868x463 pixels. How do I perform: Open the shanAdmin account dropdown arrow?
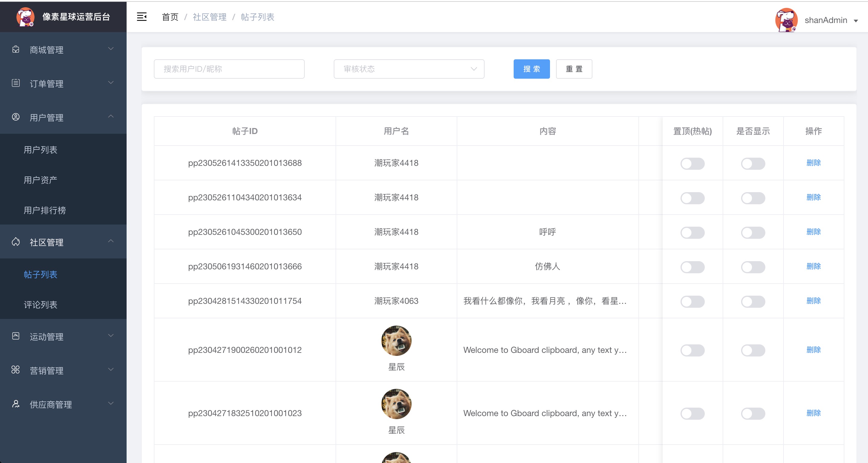pos(856,21)
